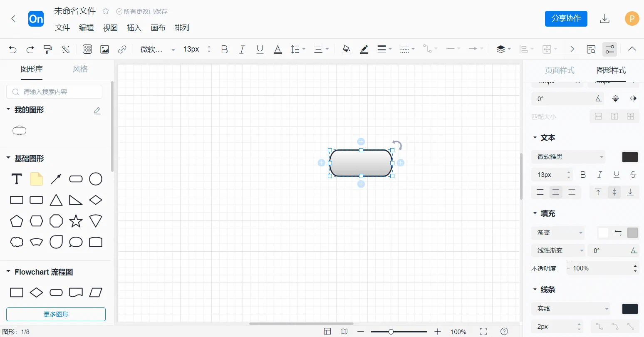This screenshot has width=644, height=337.
Task: Open the 实线 line style dropdown
Action: 571,309
